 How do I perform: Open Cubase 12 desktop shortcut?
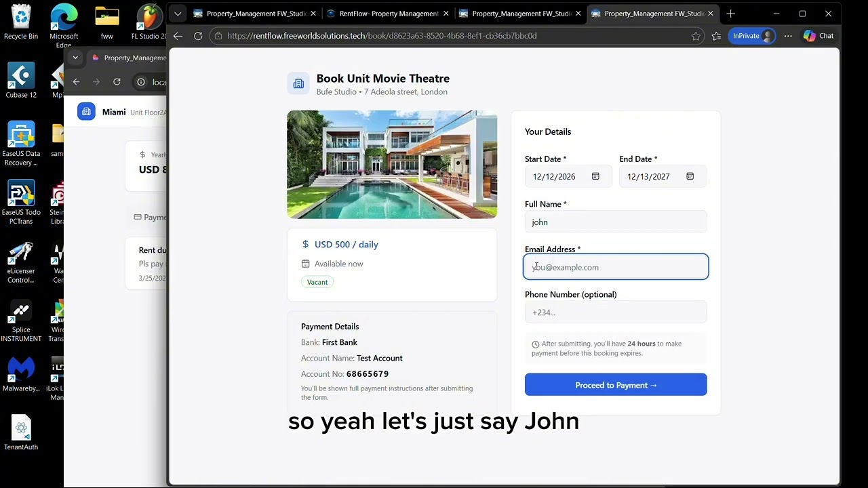[21, 81]
